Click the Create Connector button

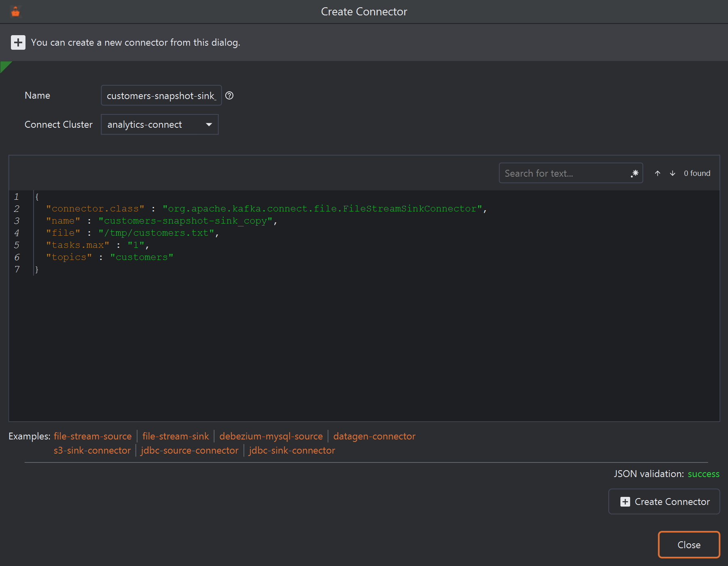[x=664, y=502]
